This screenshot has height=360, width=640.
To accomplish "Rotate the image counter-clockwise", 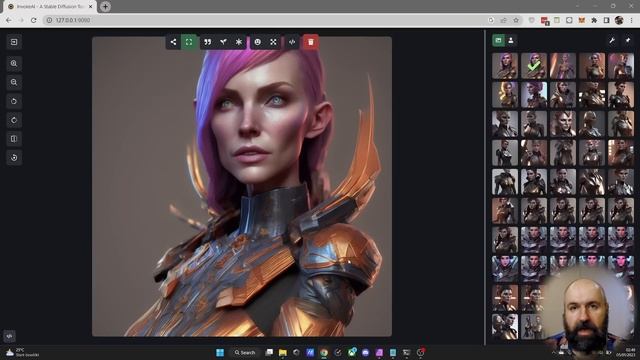I will 14,101.
